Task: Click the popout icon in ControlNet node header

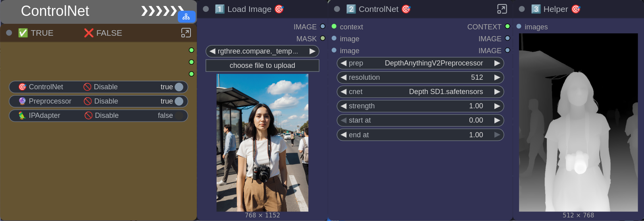Action: [x=502, y=9]
